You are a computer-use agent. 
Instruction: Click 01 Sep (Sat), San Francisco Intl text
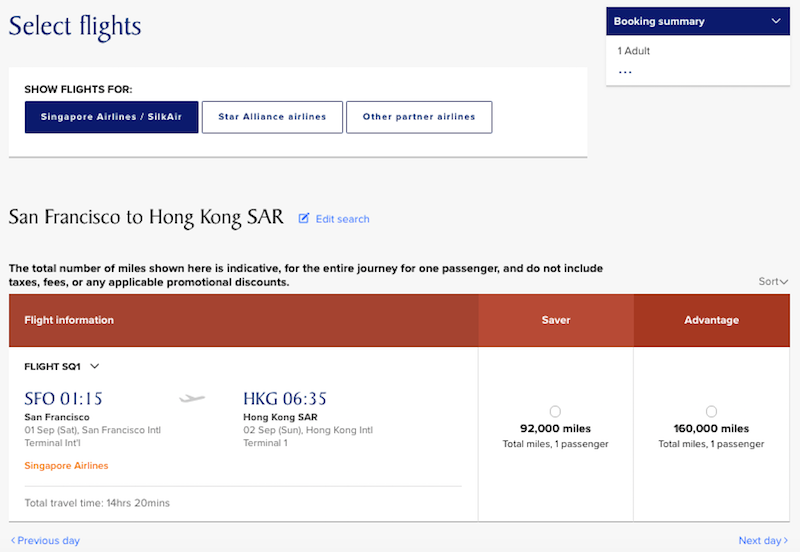[92, 430]
